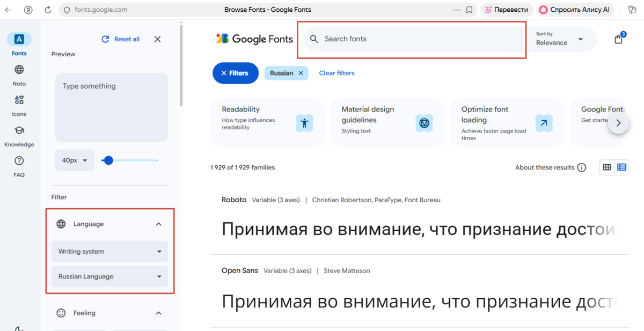Click the Material design M icon

[424, 123]
